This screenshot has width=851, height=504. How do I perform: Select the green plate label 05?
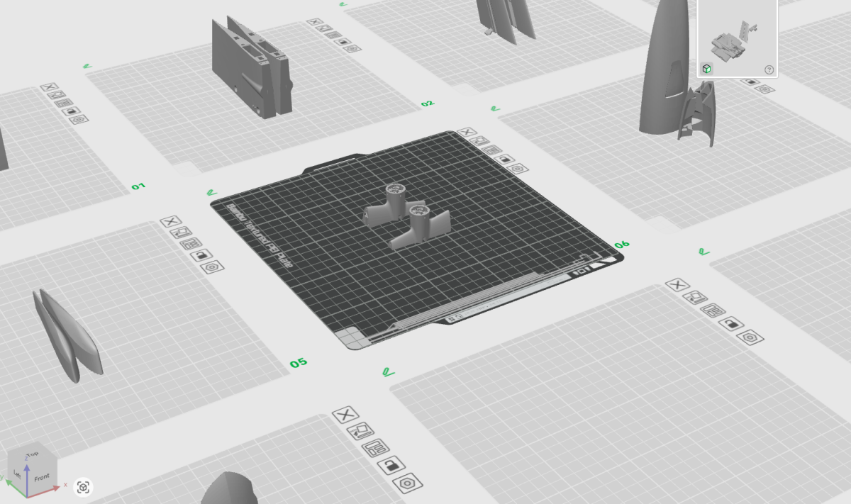click(299, 363)
